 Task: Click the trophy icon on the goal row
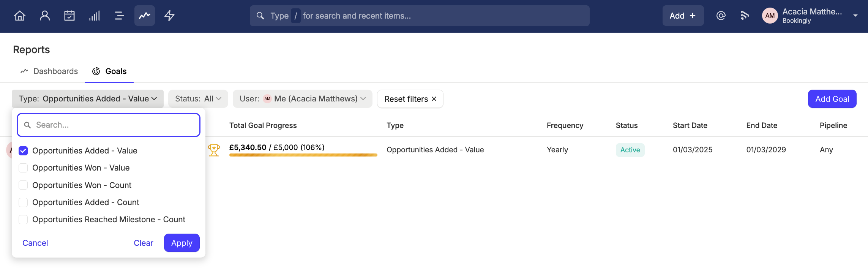[x=214, y=150]
